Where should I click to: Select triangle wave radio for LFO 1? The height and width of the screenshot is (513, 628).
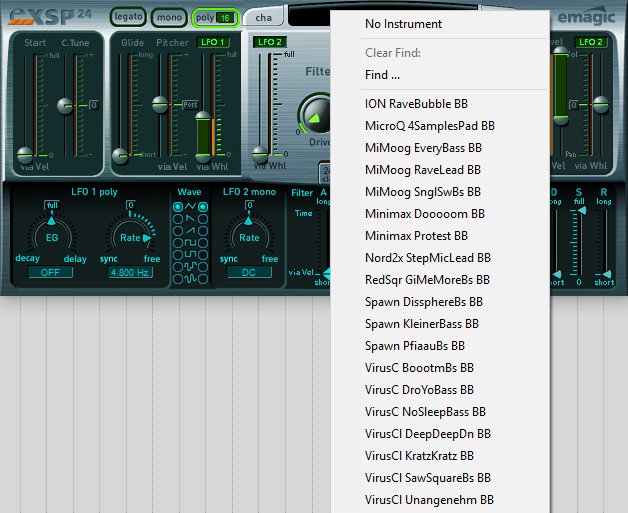pyautogui.click(x=178, y=207)
